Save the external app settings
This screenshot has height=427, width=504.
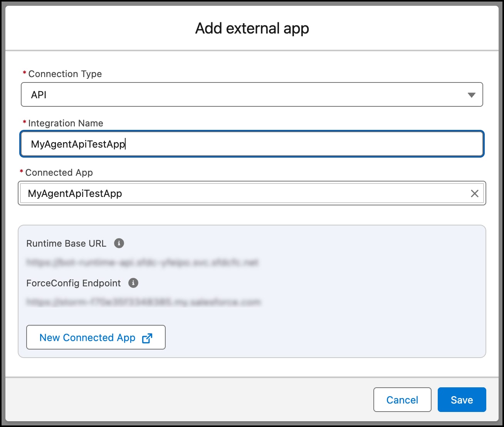coord(462,400)
